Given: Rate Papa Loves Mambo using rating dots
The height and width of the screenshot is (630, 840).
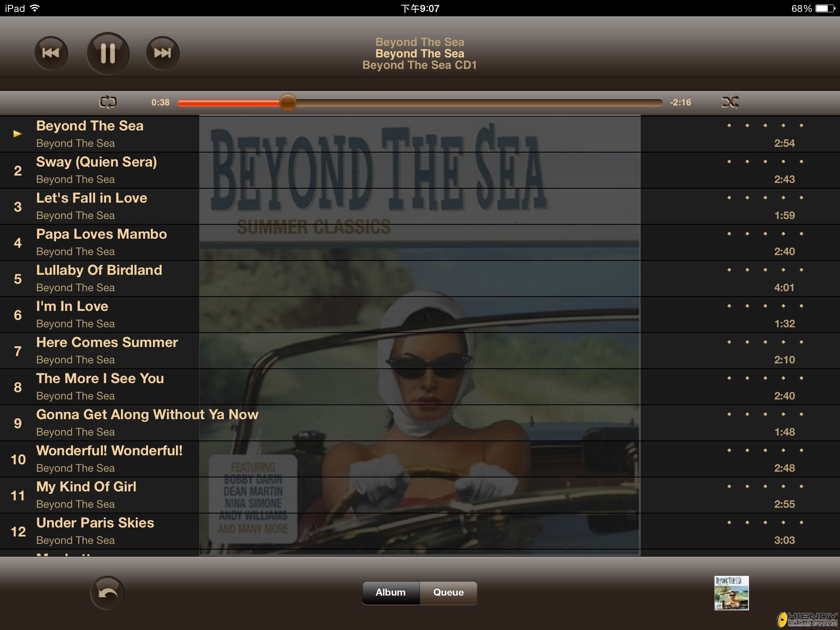Looking at the screenshot, I should point(765,234).
